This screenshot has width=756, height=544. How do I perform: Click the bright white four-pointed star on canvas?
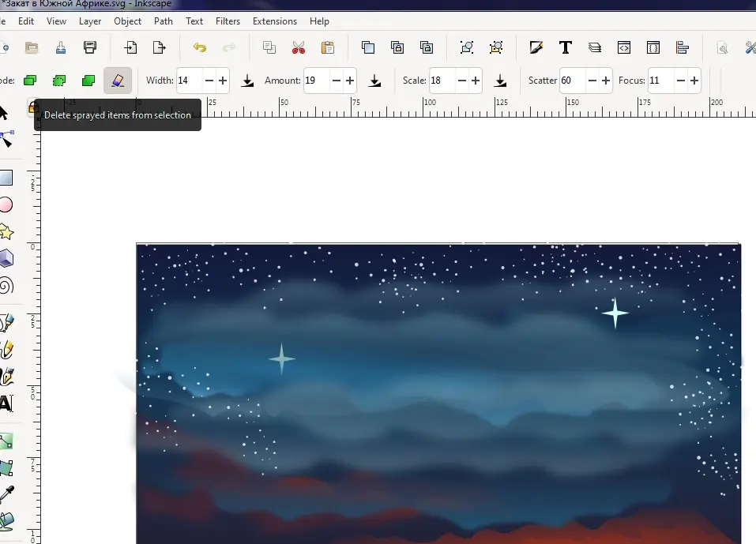[x=615, y=313]
